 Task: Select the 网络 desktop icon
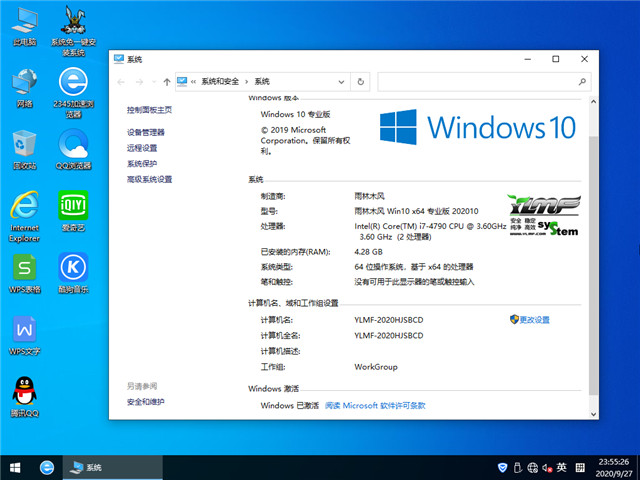pos(24,88)
